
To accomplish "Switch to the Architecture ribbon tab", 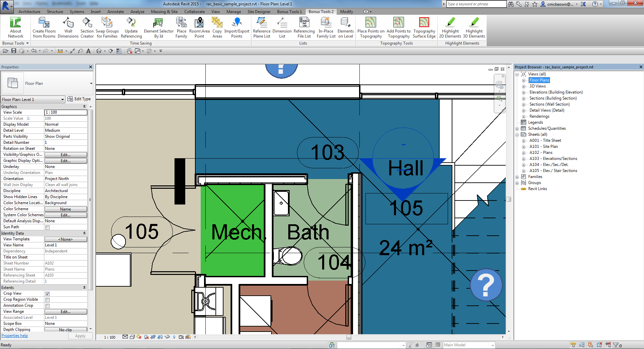I will click(x=29, y=11).
